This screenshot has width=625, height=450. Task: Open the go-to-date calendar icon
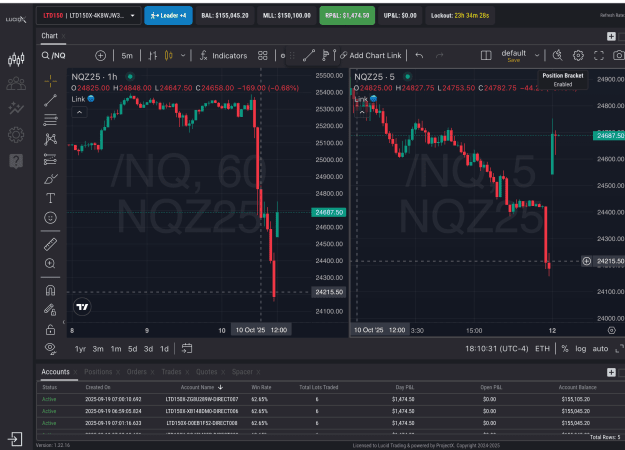[187, 348]
